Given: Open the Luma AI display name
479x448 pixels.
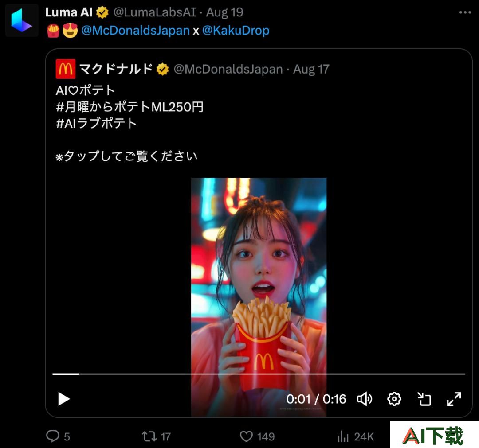Looking at the screenshot, I should 69,12.
